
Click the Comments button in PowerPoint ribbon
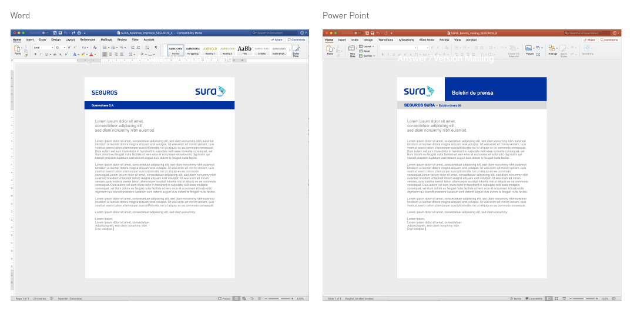[x=609, y=40]
